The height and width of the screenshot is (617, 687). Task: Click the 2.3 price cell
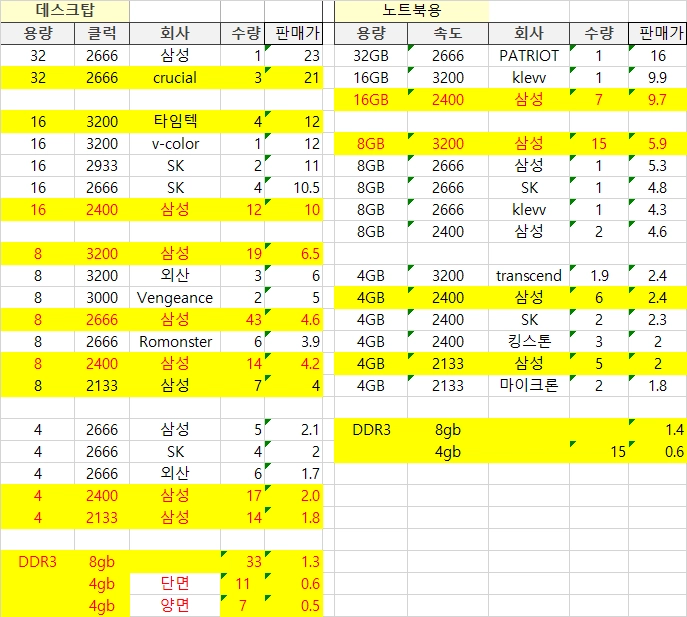(x=657, y=319)
